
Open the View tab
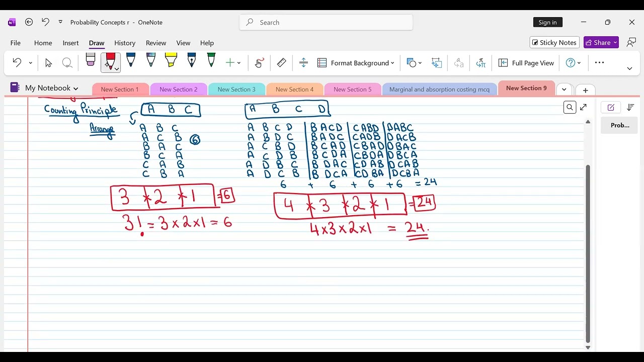[x=183, y=43]
